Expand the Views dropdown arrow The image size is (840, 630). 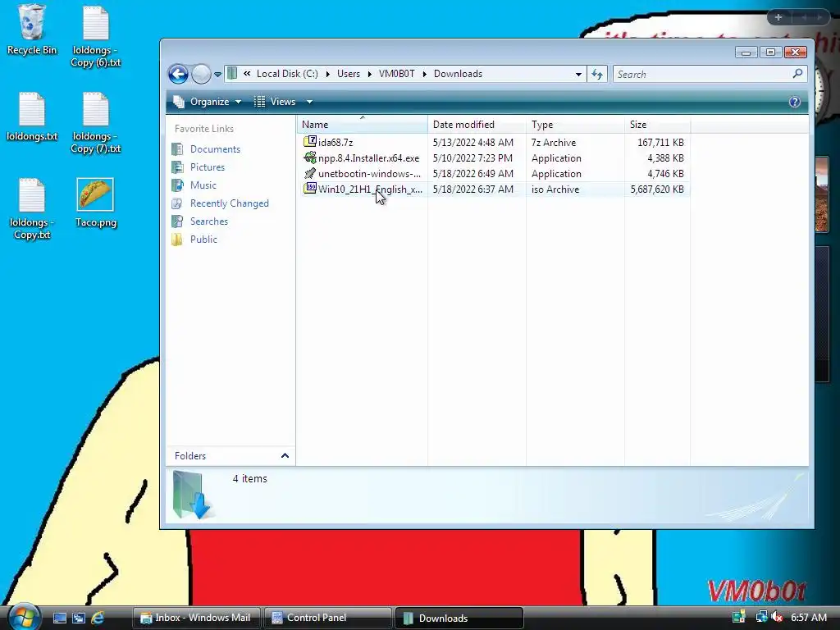(x=309, y=102)
